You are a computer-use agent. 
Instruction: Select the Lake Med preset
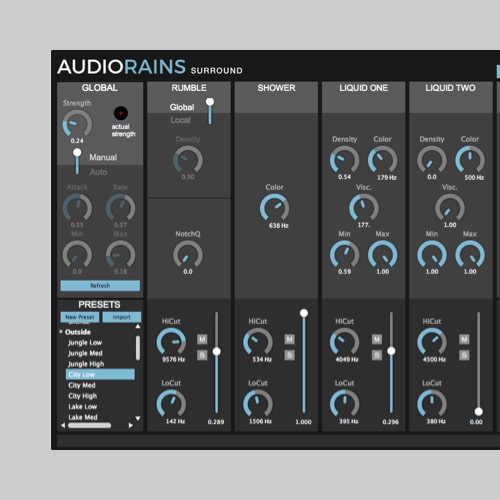click(83, 417)
